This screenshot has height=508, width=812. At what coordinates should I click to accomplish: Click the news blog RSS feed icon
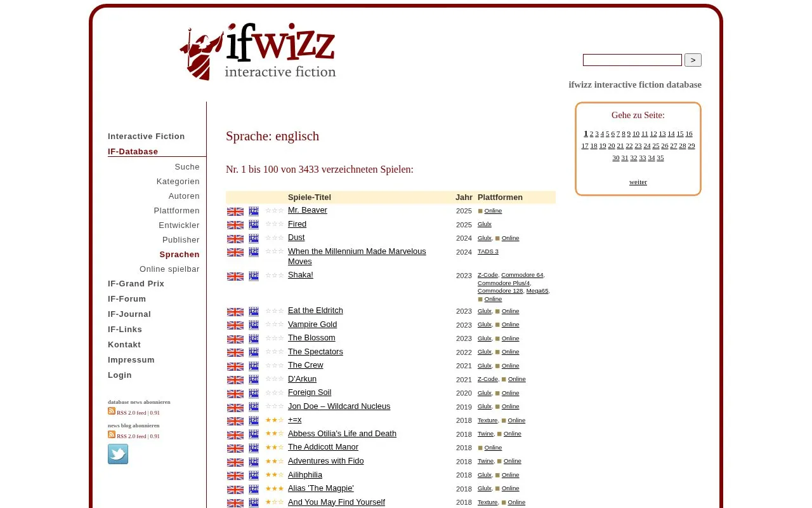(x=112, y=434)
